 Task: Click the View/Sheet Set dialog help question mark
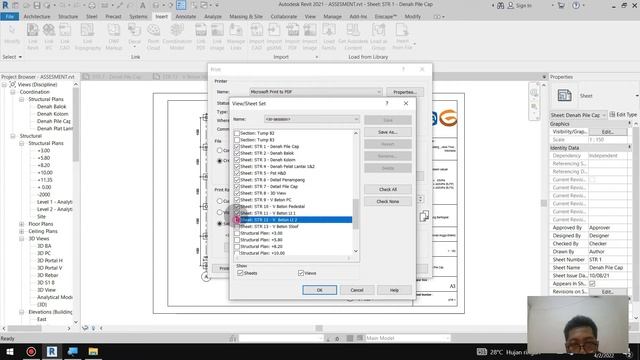coord(387,103)
